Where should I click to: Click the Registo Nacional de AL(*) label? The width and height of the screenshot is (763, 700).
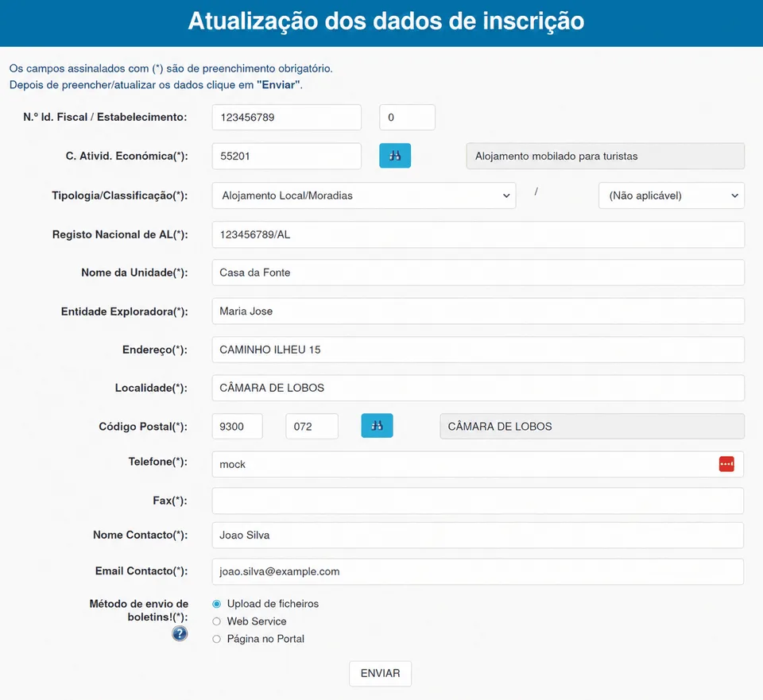[120, 234]
